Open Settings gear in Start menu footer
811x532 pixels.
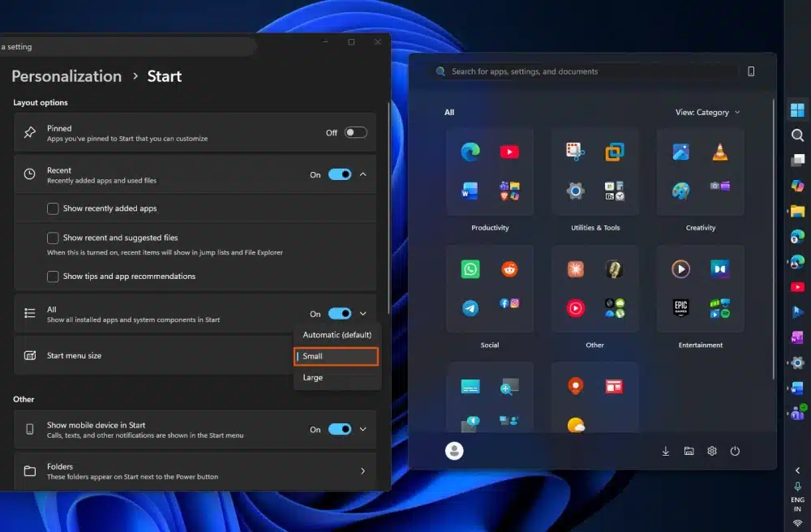click(712, 451)
